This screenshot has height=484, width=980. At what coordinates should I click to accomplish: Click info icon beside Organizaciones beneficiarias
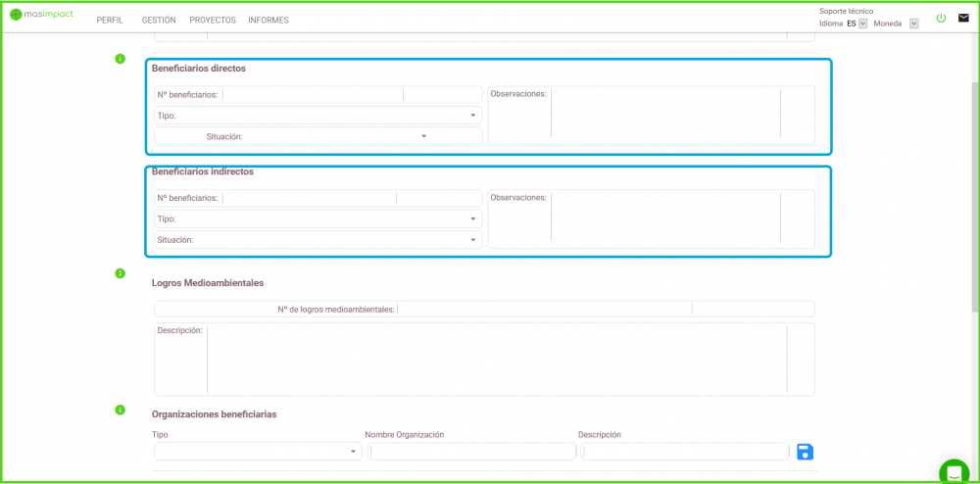(120, 410)
